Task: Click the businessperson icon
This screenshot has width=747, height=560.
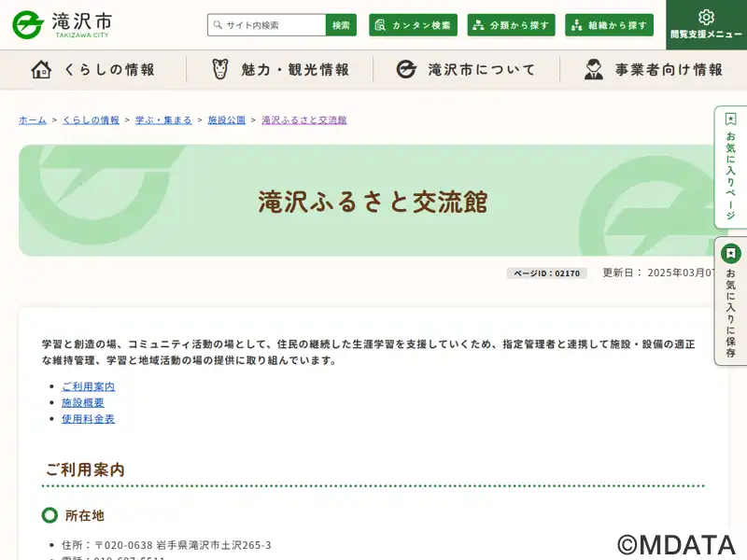Action: (x=594, y=69)
